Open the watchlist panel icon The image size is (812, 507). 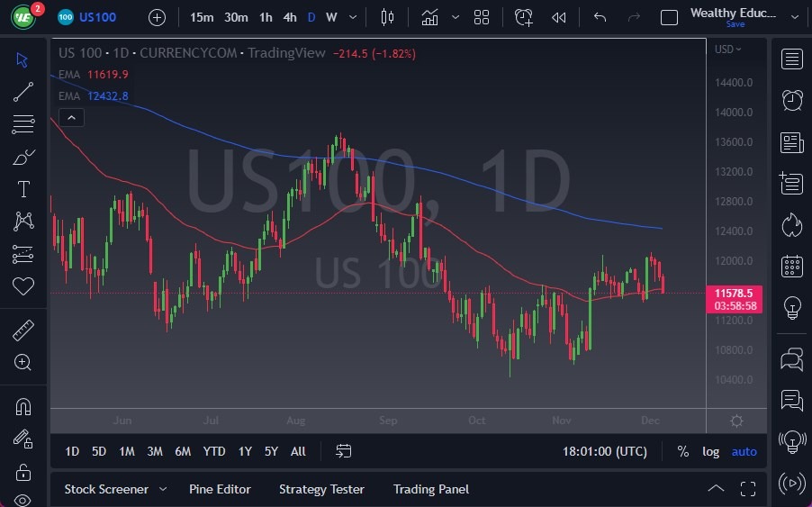coord(792,59)
